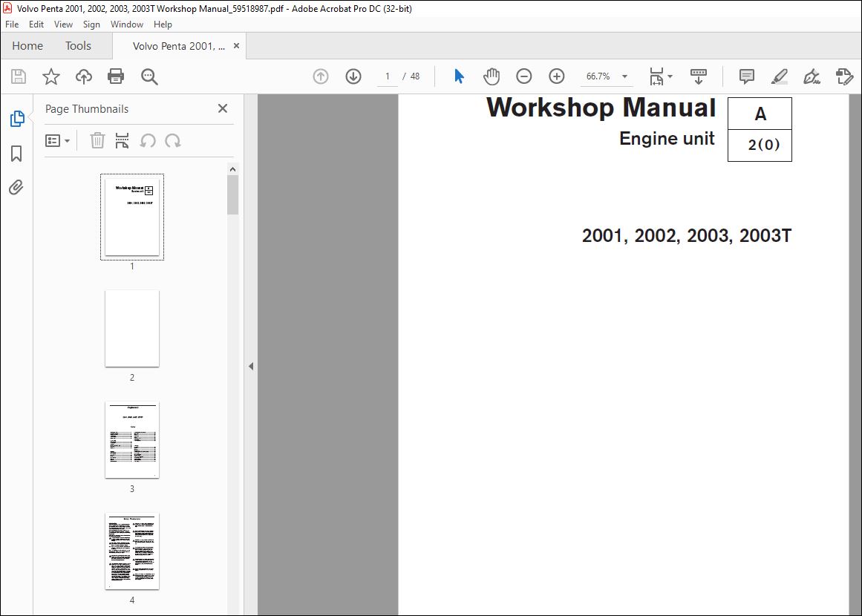Viewport: 862px width, 616px height.
Task: Delete selected page with trash icon
Action: (x=97, y=141)
